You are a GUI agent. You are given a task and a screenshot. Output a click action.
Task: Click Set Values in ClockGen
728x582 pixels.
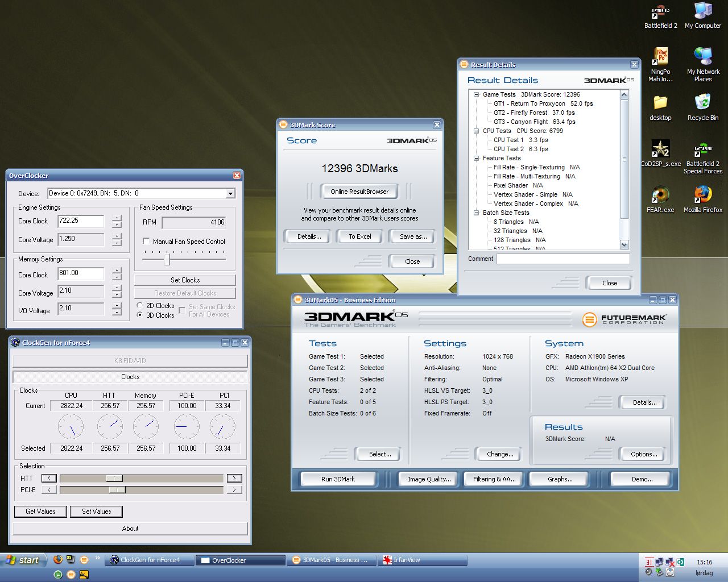[x=97, y=512]
